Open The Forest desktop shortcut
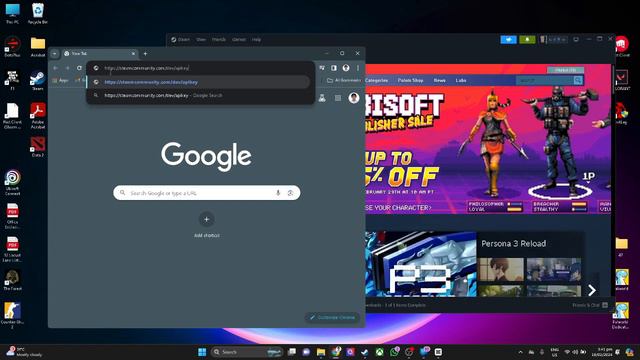This screenshot has height=360, width=640. pyautogui.click(x=12, y=280)
